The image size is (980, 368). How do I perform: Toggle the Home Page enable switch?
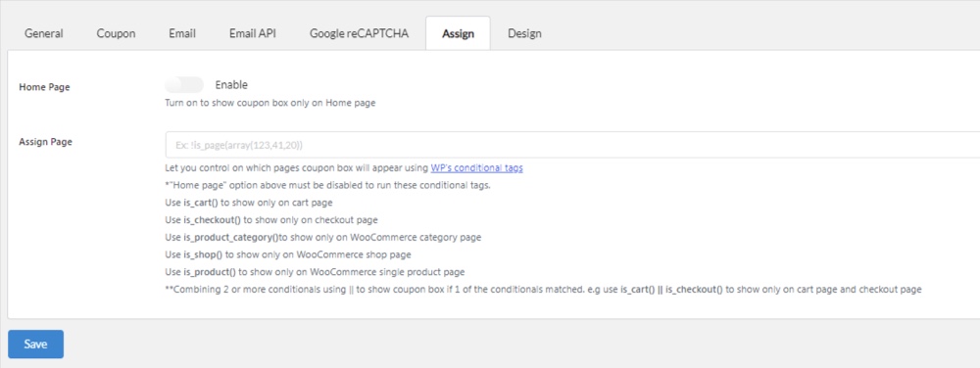pos(184,85)
